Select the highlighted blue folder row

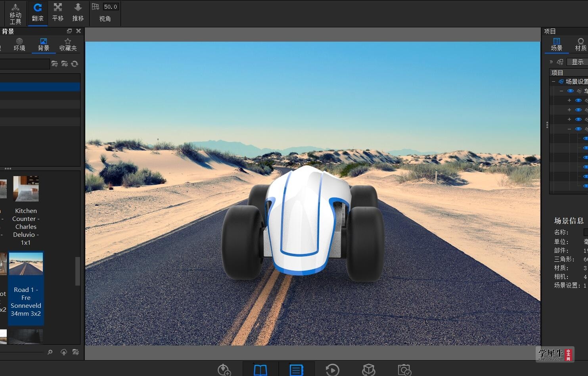(x=40, y=87)
